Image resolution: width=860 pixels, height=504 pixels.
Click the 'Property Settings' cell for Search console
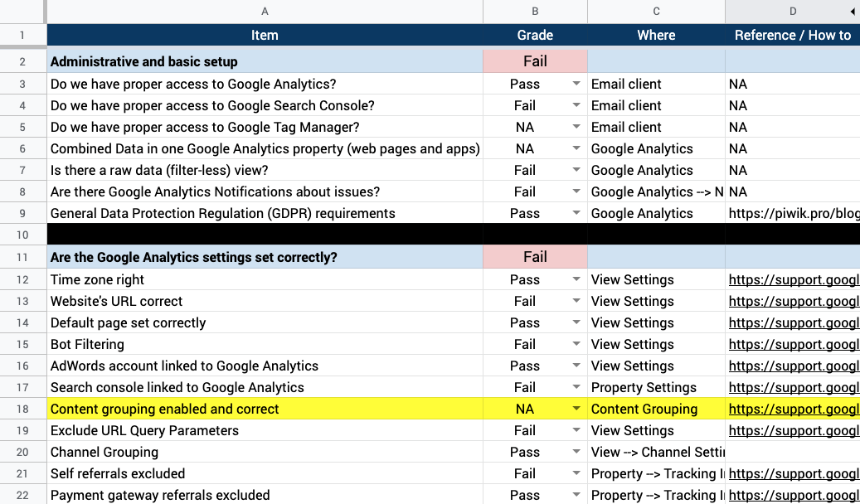pyautogui.click(x=644, y=387)
